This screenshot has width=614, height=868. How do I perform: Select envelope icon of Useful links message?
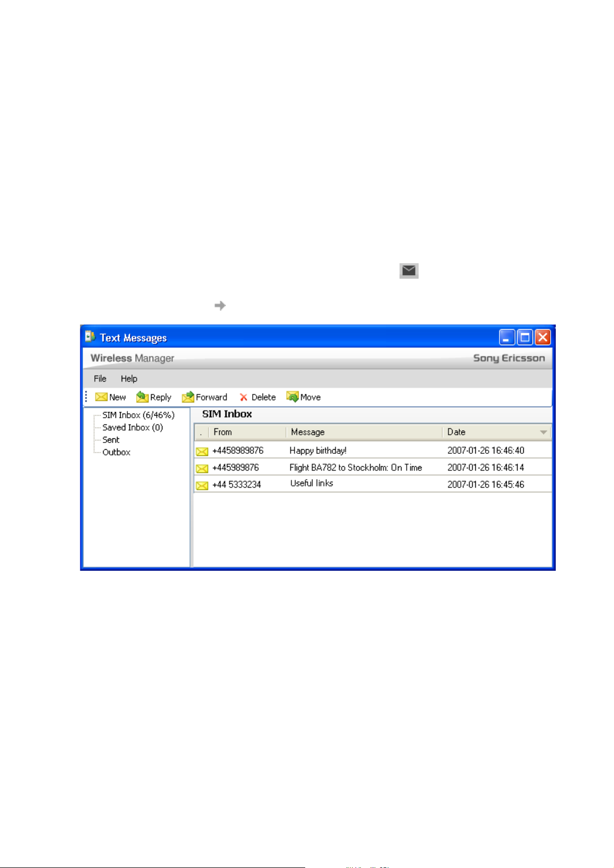tap(202, 485)
